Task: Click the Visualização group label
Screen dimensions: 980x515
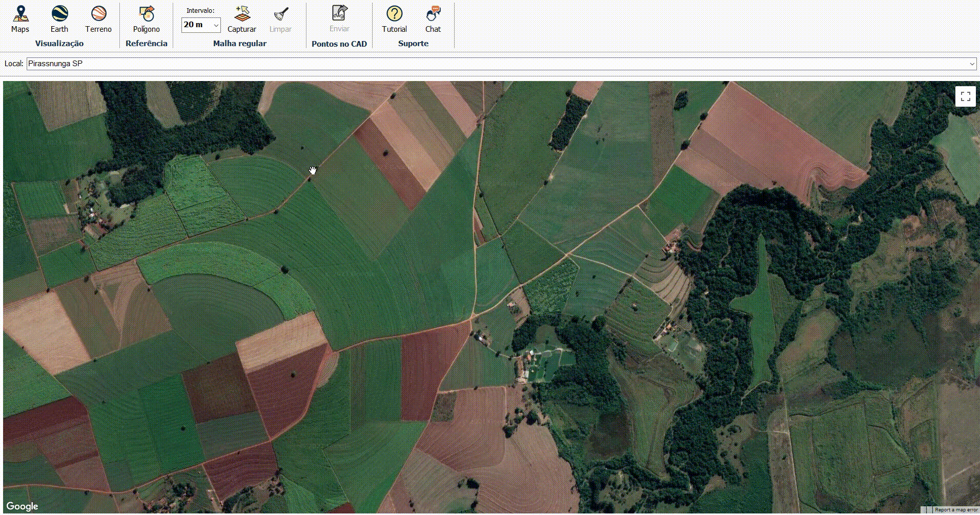Action: click(59, 44)
